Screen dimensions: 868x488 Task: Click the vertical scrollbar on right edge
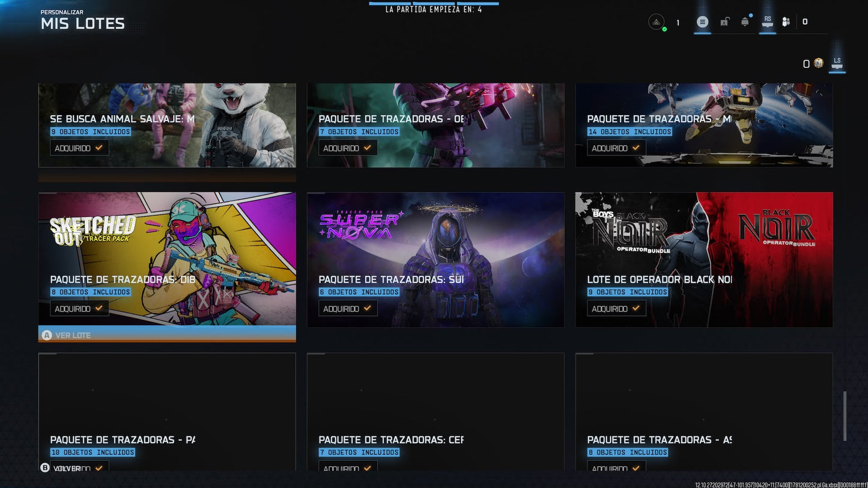[x=845, y=416]
